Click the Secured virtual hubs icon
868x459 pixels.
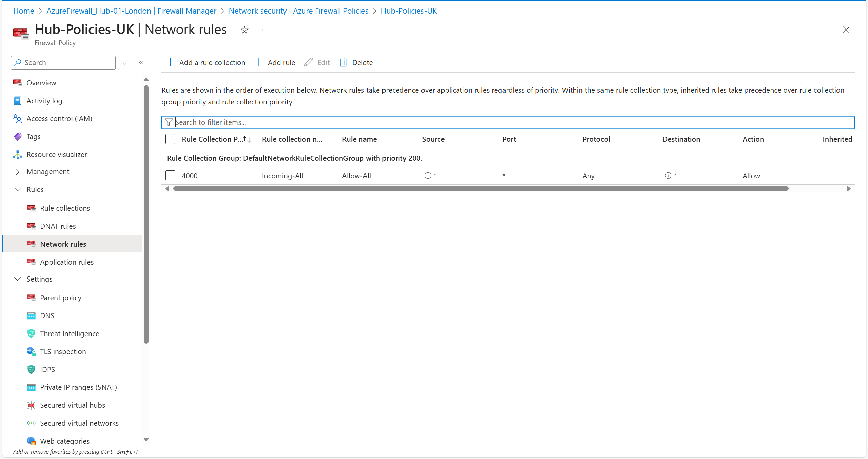click(31, 405)
